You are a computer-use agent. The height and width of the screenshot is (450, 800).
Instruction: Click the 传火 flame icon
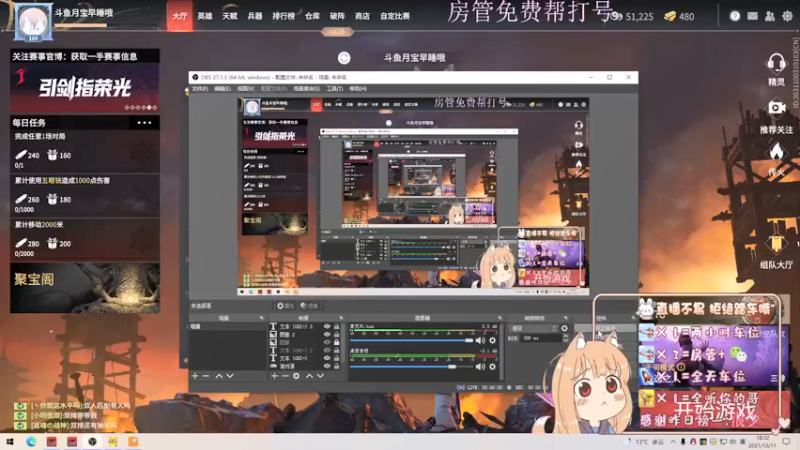click(776, 152)
